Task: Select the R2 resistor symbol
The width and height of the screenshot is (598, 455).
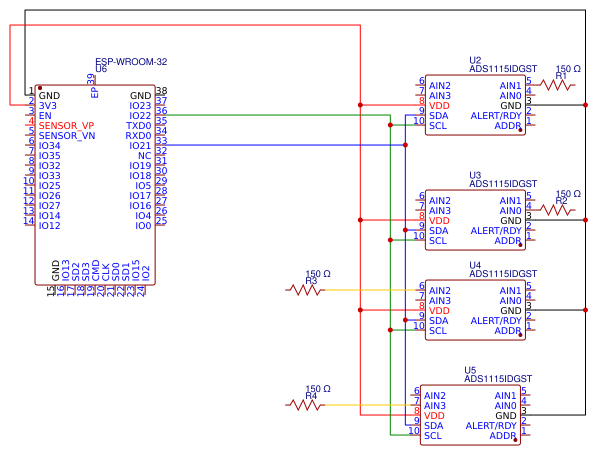Action: [x=557, y=210]
